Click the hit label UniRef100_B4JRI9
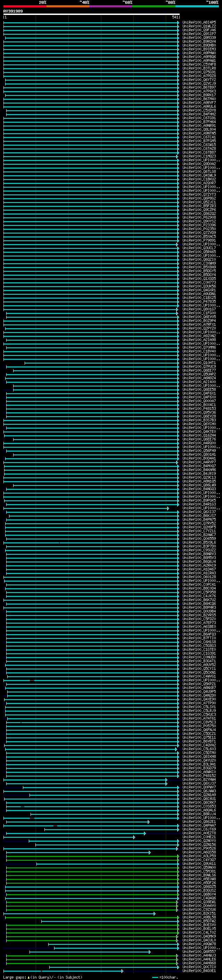 [199, 473]
